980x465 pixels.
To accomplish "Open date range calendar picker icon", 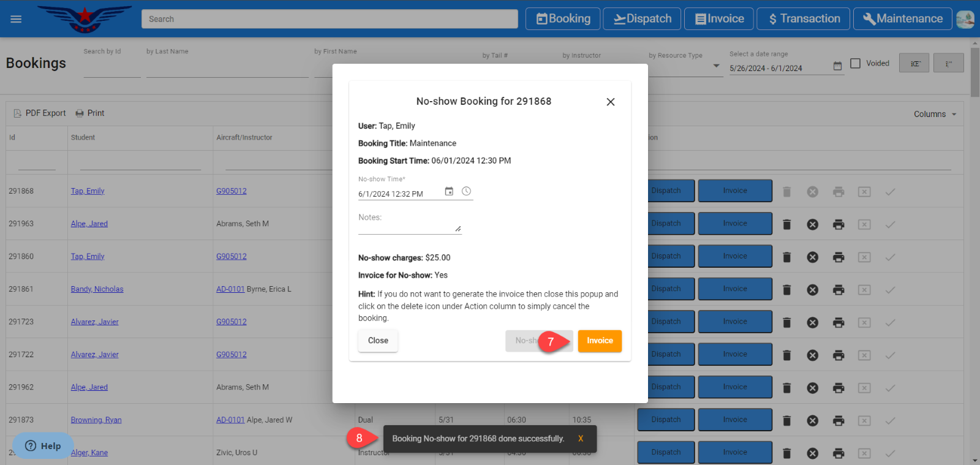I will tap(837, 66).
